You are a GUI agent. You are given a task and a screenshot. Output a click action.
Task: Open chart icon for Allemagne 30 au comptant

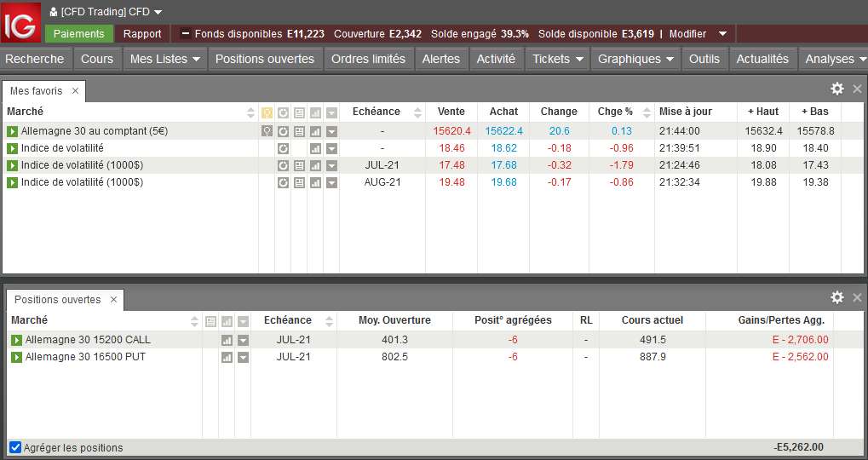[x=315, y=131]
